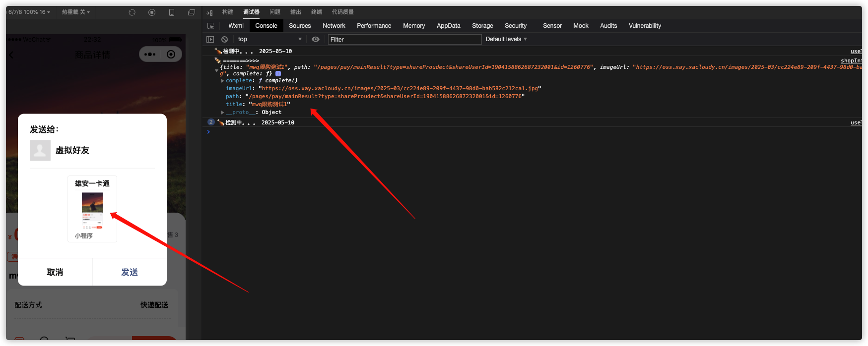Screen dimensions: 868x346
Task: Click the phone device icon in simulator toolbar
Action: tap(172, 12)
